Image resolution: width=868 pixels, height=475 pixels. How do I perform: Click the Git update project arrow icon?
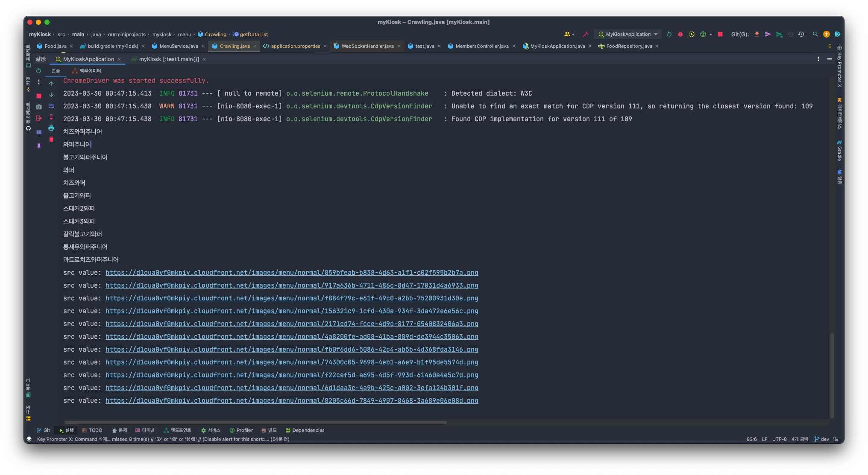[757, 34]
